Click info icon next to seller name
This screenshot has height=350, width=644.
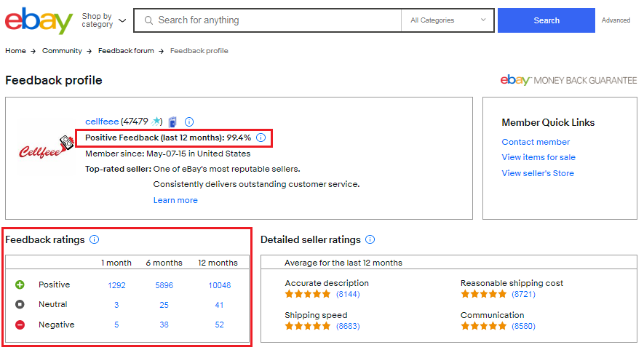pos(189,122)
